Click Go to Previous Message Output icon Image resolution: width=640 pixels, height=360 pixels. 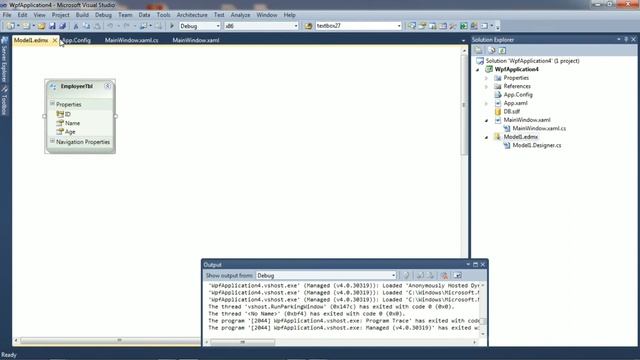pos(420,276)
